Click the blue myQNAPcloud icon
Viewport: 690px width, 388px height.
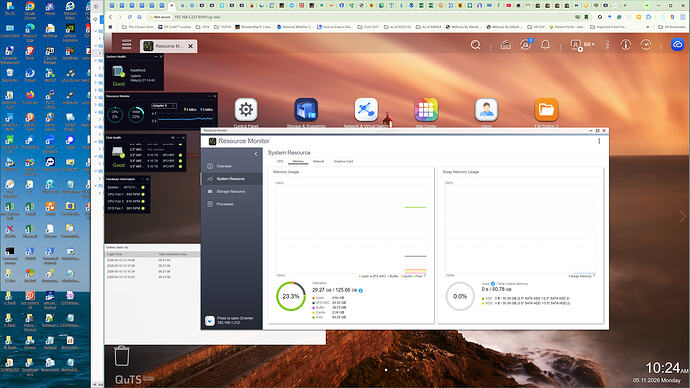(677, 44)
